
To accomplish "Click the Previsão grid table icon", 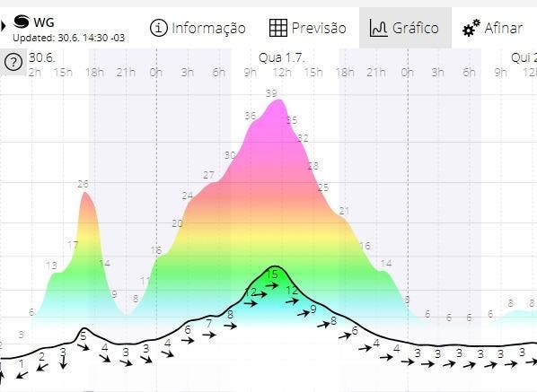I will [x=278, y=28].
